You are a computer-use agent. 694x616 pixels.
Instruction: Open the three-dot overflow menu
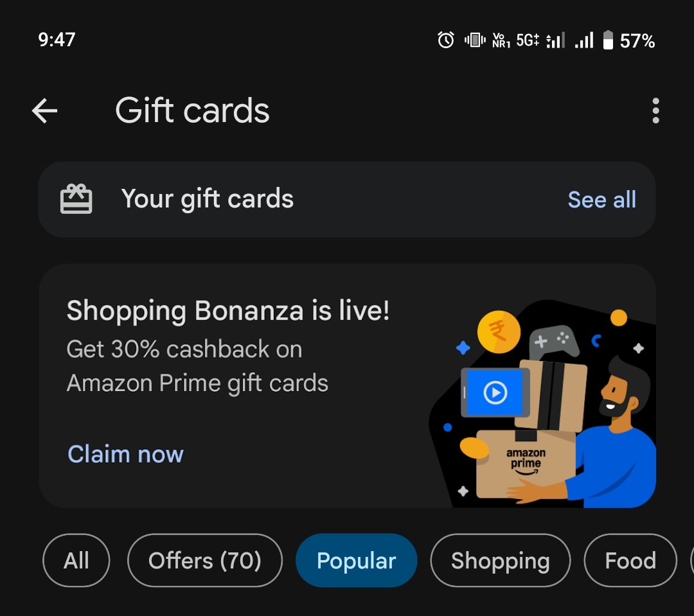655,110
